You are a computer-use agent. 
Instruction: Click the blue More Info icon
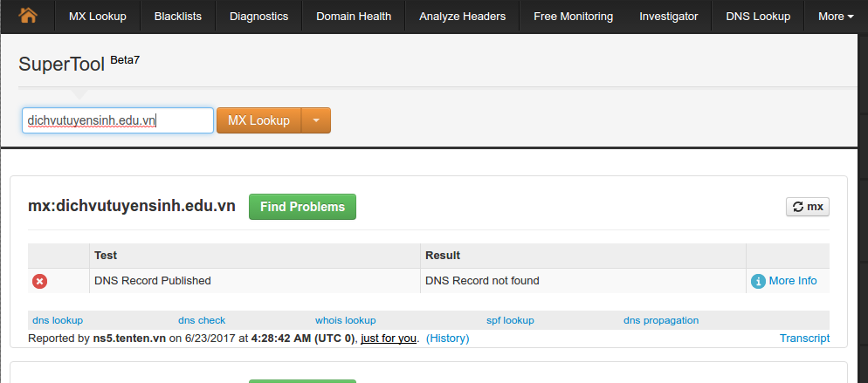tap(758, 281)
